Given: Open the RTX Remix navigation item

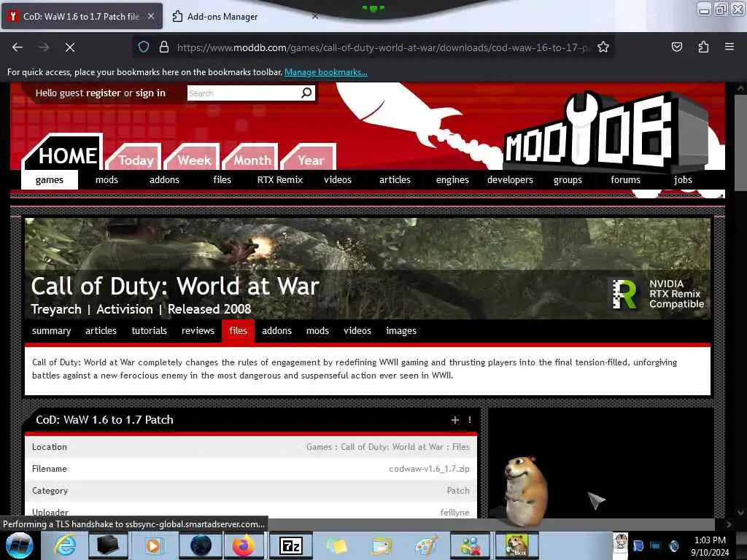Looking at the screenshot, I should click(279, 180).
